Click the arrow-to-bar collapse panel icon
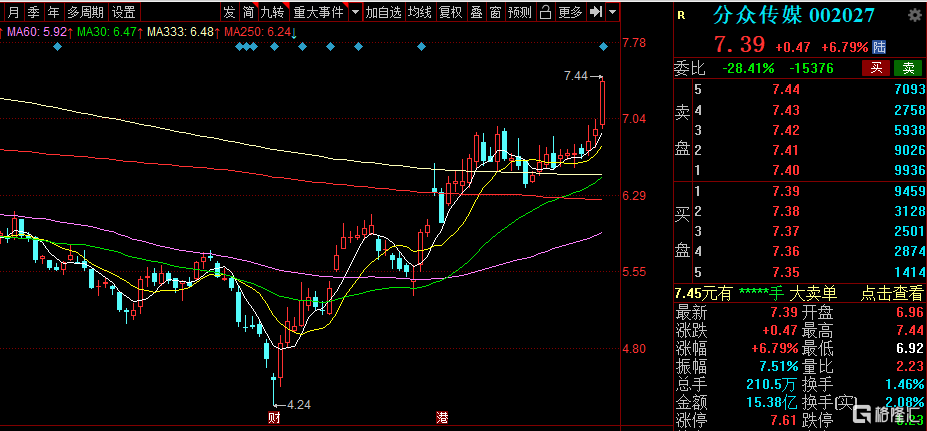 pos(597,12)
